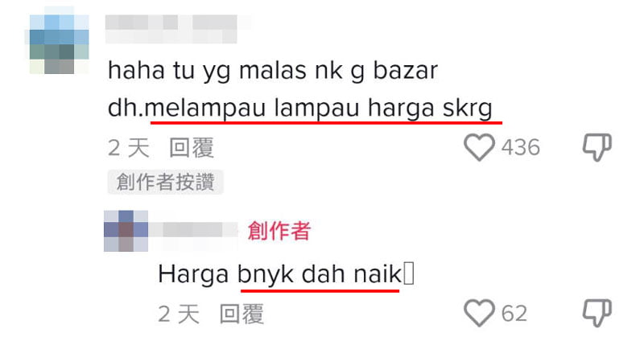The width and height of the screenshot is (644, 337).
Task: Reply to the creator's 'Harga bnyk dah naik' comment
Action: (242, 314)
